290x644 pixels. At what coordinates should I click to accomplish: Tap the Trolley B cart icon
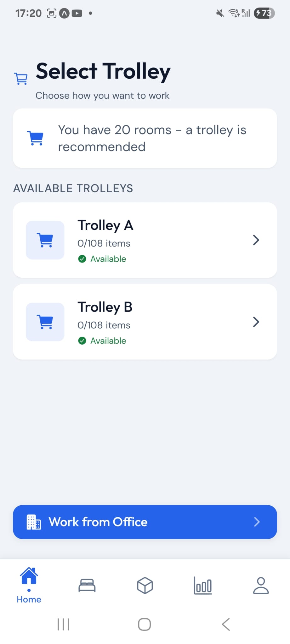tap(45, 322)
